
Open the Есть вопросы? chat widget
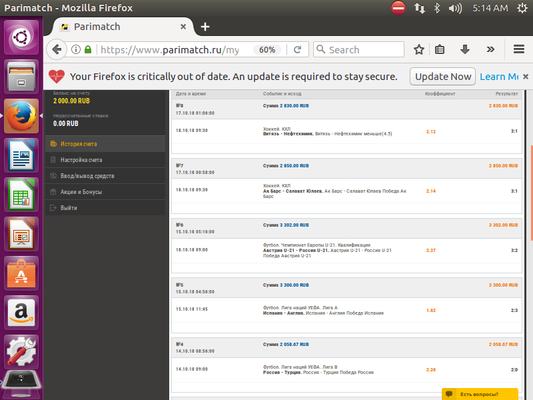click(x=480, y=394)
